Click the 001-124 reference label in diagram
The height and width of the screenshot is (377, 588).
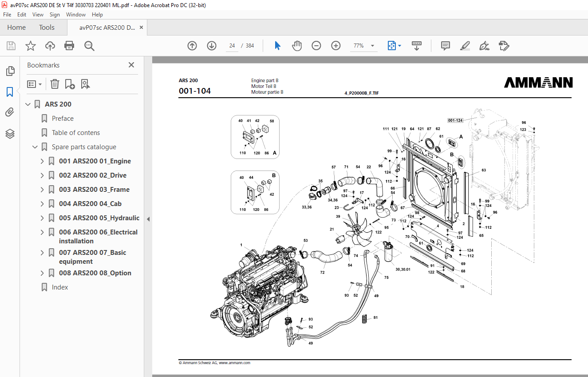(455, 120)
